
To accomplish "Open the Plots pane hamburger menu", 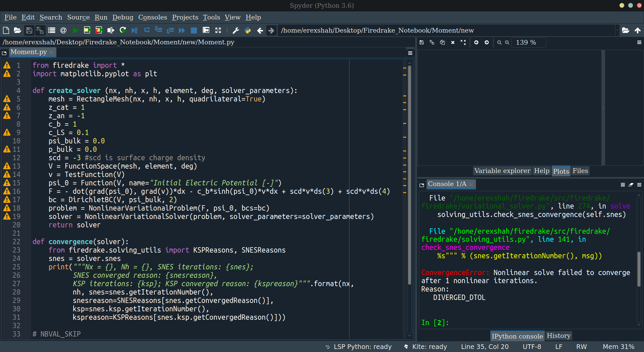I will pos(639,43).
